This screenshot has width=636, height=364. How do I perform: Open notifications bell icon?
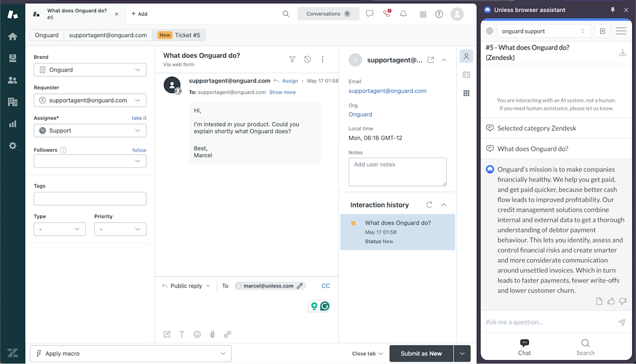(403, 14)
